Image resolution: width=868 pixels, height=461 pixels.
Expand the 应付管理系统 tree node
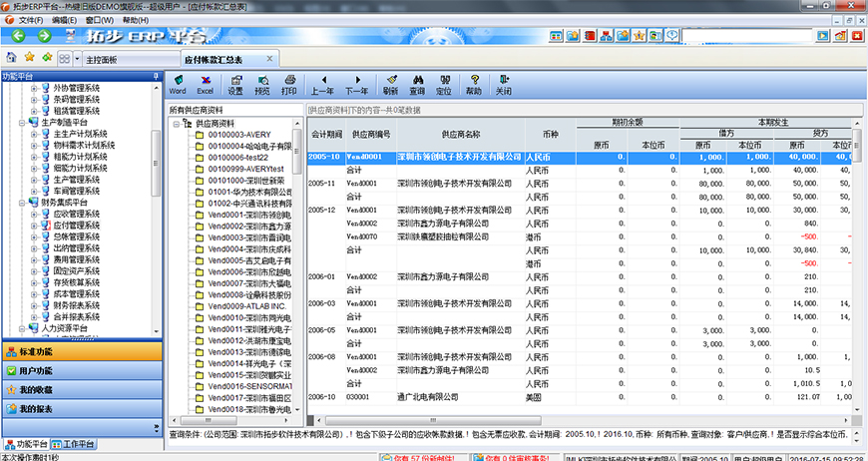click(34, 226)
